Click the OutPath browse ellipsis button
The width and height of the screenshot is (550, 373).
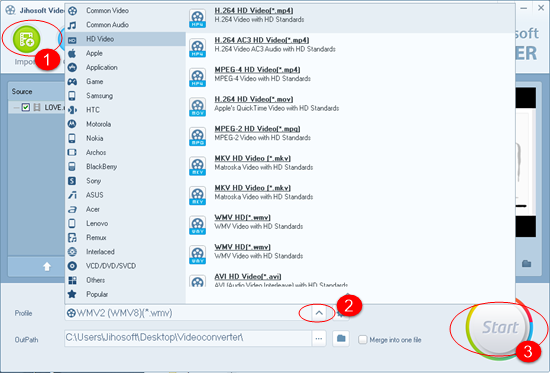[319, 339]
